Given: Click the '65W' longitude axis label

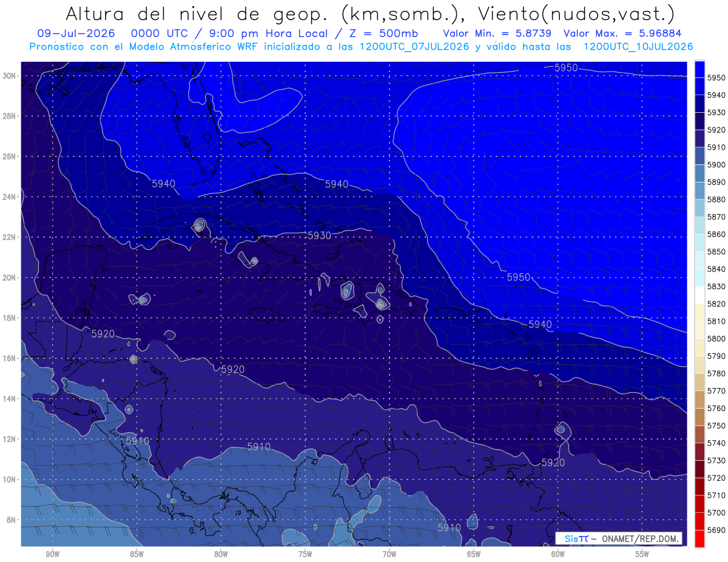Looking at the screenshot, I should tap(474, 554).
